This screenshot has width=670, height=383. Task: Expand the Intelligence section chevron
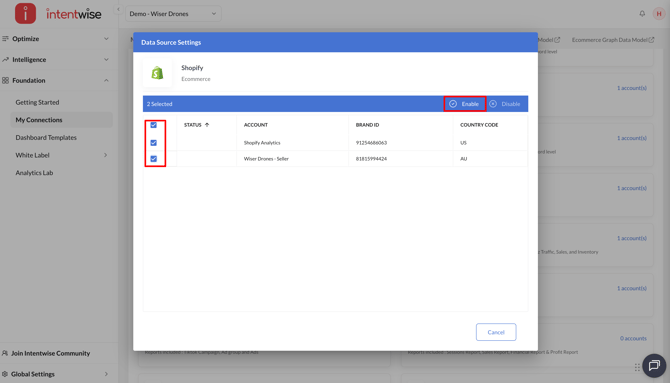coord(106,59)
